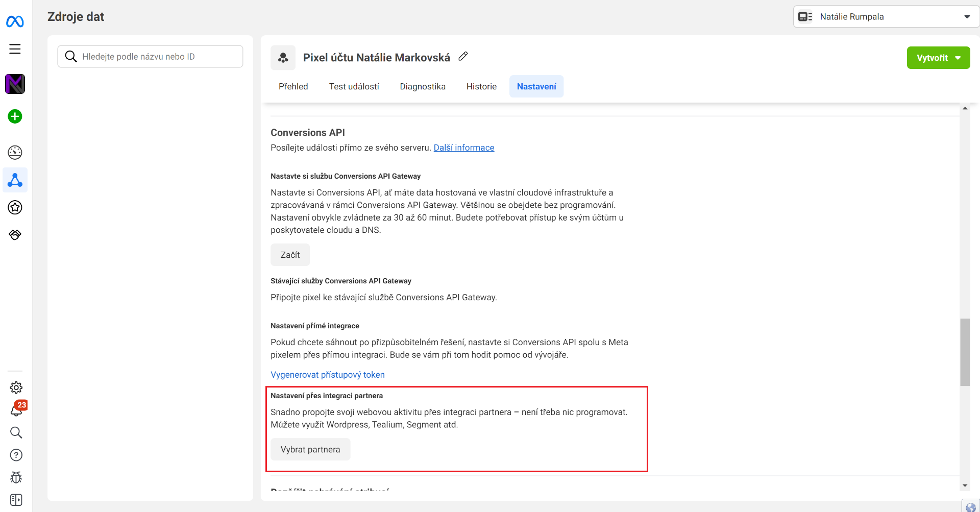Select the Nastavení tab
The image size is (980, 512).
(536, 86)
